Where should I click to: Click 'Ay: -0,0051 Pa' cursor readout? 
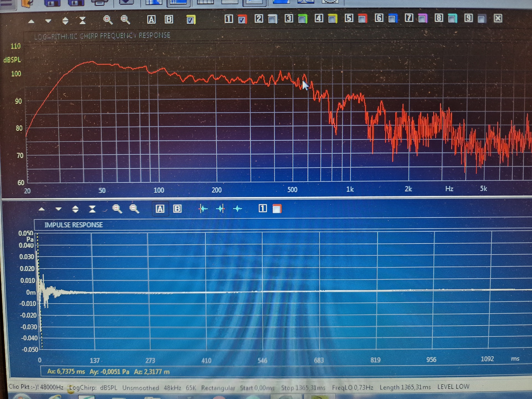(x=109, y=372)
